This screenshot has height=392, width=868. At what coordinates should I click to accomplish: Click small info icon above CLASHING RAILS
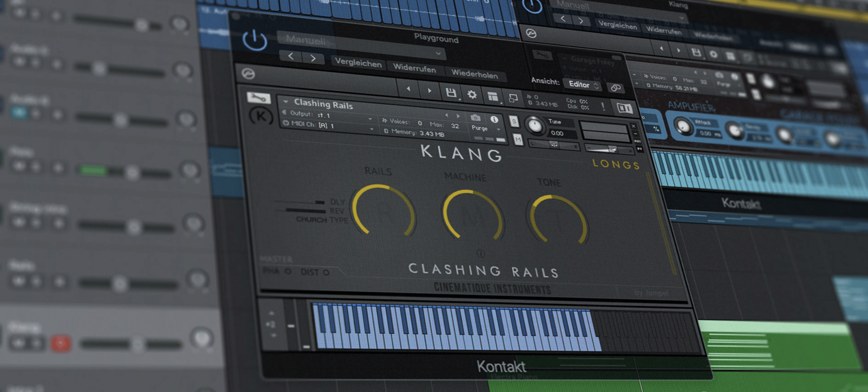(x=480, y=253)
